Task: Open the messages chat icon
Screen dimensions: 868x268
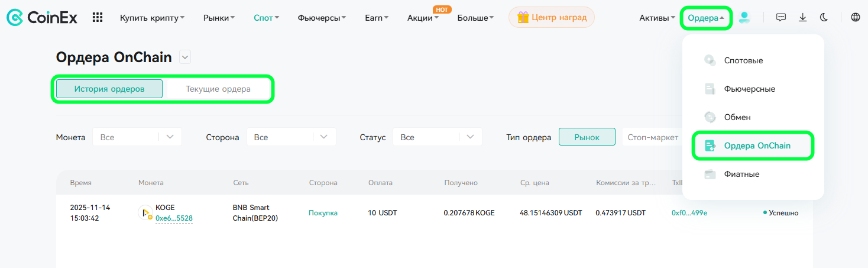Action: 781,18
